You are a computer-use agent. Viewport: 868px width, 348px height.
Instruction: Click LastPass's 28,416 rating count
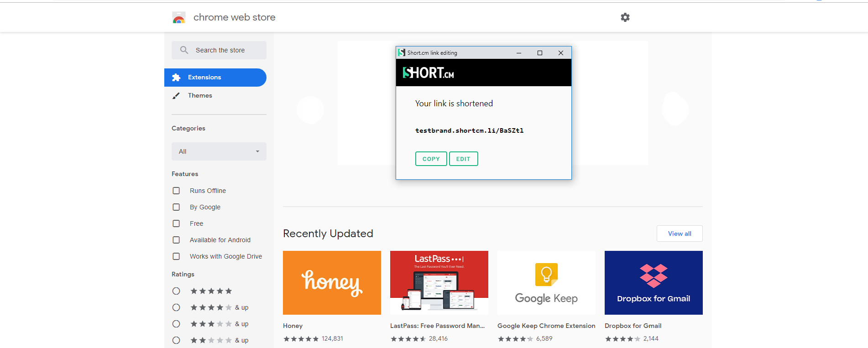click(x=438, y=338)
